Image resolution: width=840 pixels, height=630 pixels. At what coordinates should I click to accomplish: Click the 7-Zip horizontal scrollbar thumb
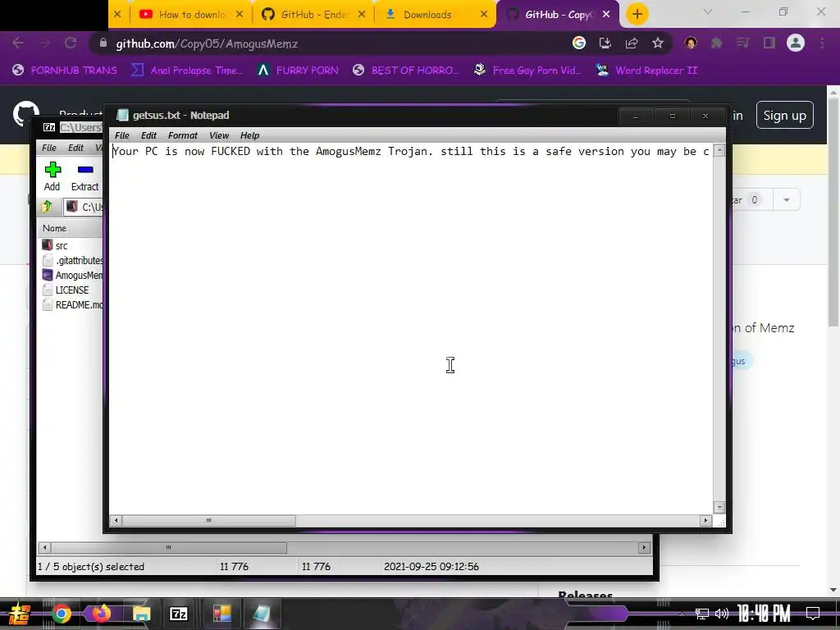(x=169, y=547)
